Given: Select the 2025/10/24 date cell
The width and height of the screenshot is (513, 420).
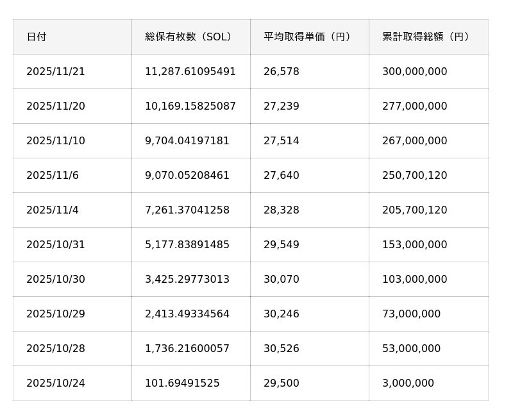Looking at the screenshot, I should (x=56, y=383).
